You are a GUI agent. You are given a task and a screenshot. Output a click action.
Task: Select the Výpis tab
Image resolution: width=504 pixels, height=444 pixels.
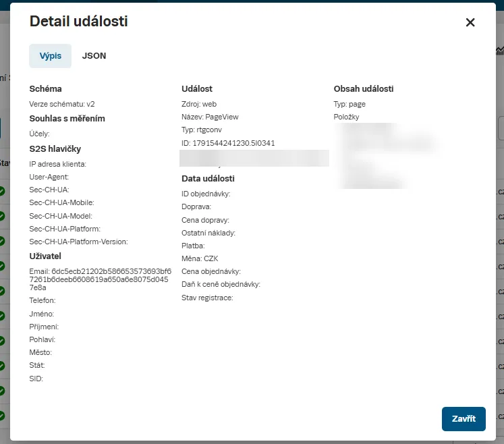(50, 55)
